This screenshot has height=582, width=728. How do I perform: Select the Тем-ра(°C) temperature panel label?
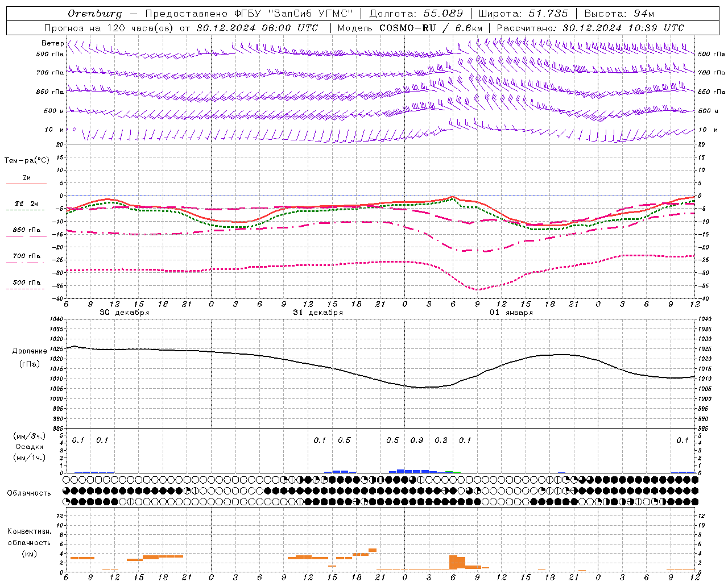click(x=27, y=161)
